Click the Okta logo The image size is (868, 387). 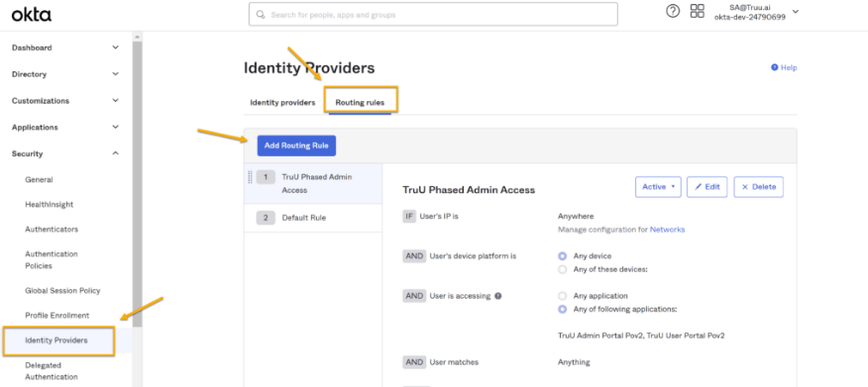point(32,14)
